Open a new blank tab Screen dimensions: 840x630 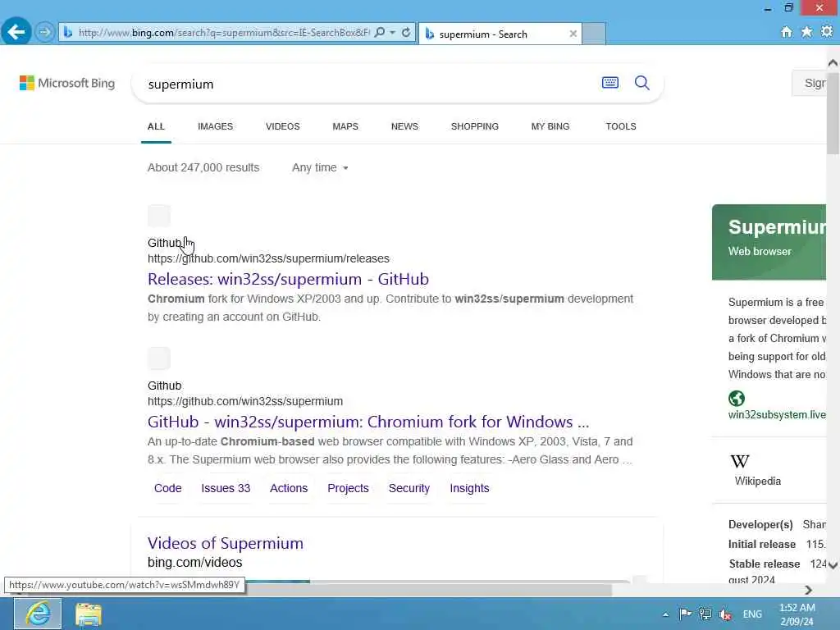click(x=594, y=34)
